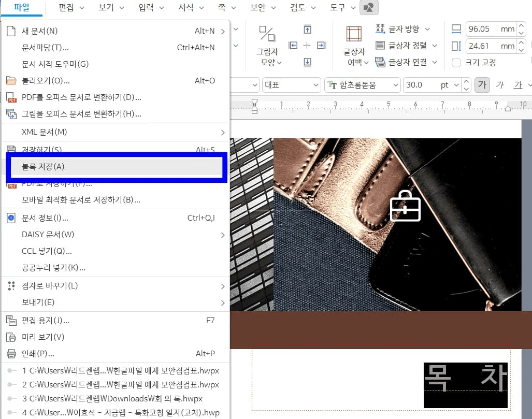
Task: Enable the 크기 고정 (fix size) checkbox
Action: [456, 63]
